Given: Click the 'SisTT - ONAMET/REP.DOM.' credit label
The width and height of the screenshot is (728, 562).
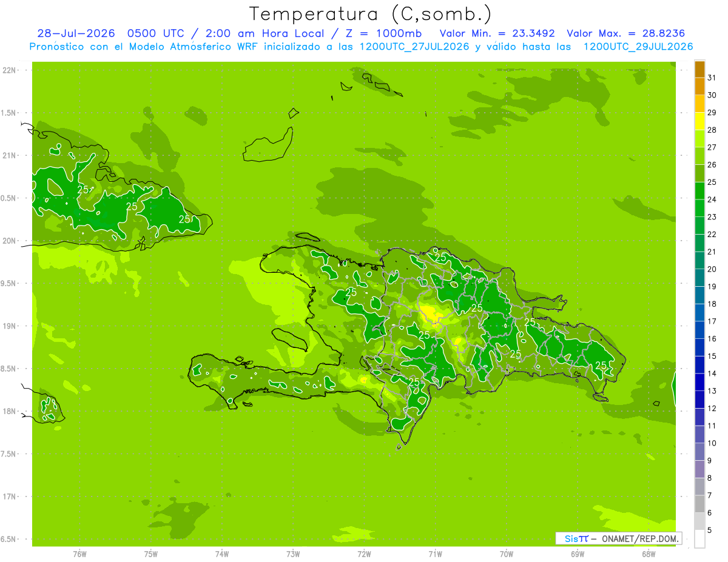Looking at the screenshot, I should (x=619, y=538).
